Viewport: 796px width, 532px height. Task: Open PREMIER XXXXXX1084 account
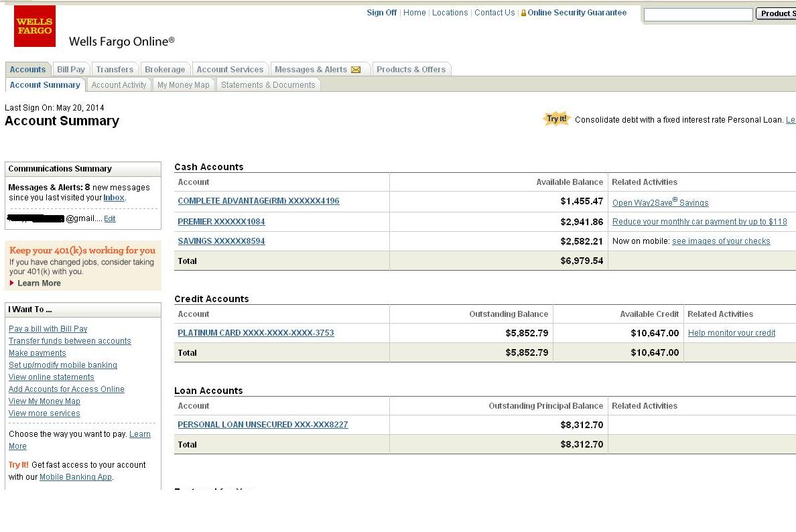(221, 222)
